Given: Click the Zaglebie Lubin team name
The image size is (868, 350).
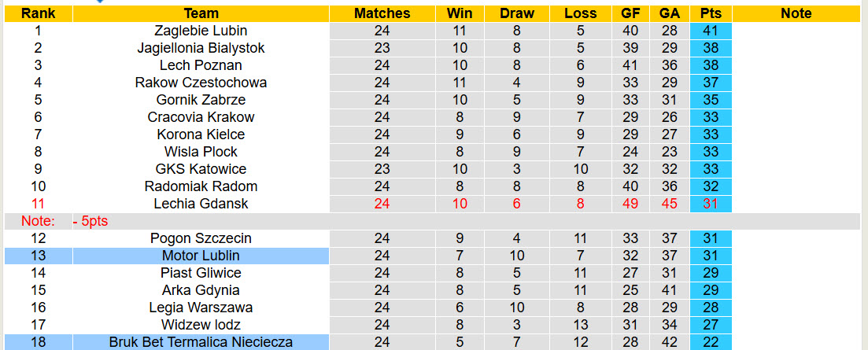Looking at the screenshot, I should (201, 31).
